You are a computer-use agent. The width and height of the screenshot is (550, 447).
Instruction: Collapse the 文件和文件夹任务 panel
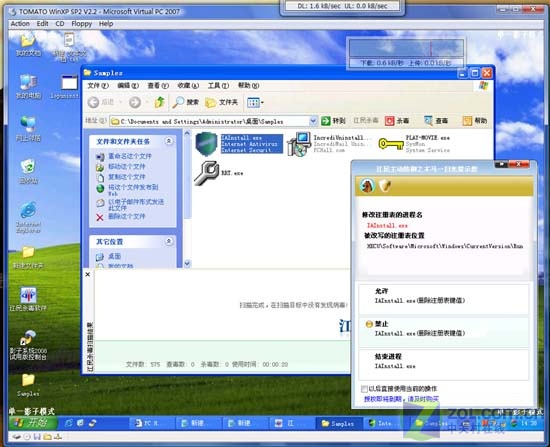click(169, 141)
